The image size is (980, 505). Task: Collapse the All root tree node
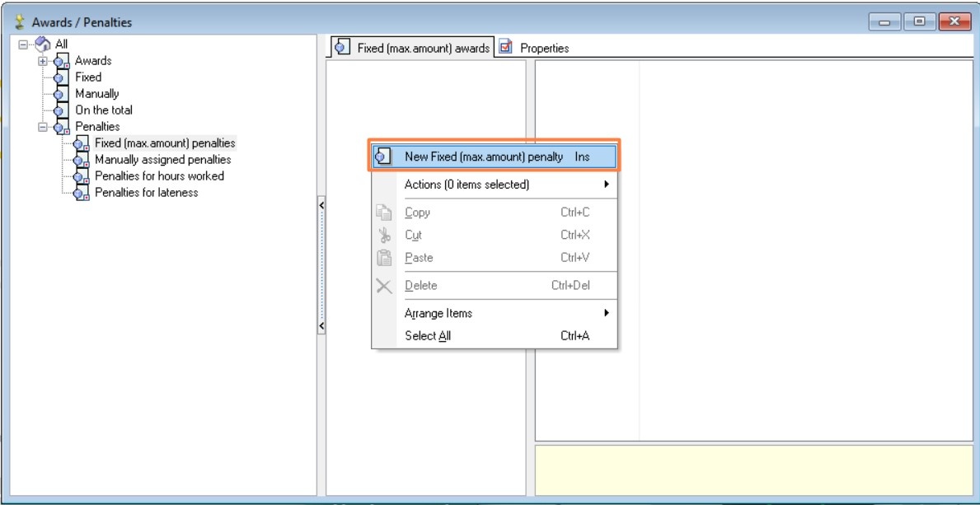click(24, 44)
